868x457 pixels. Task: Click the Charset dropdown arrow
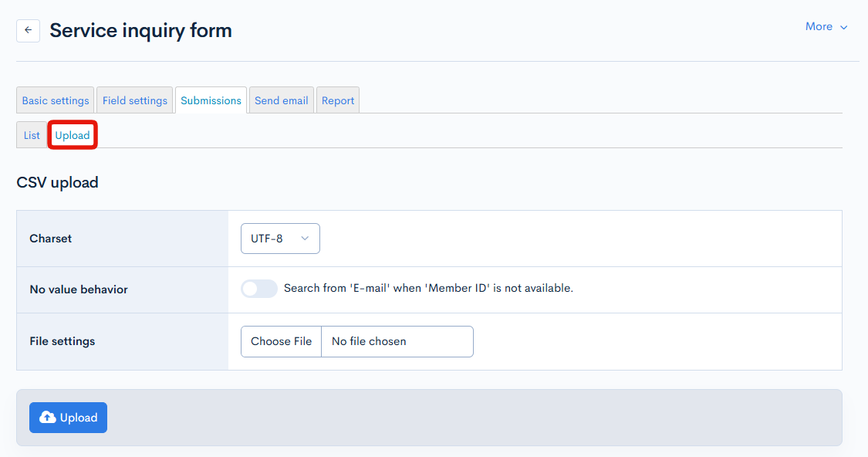pyautogui.click(x=305, y=239)
